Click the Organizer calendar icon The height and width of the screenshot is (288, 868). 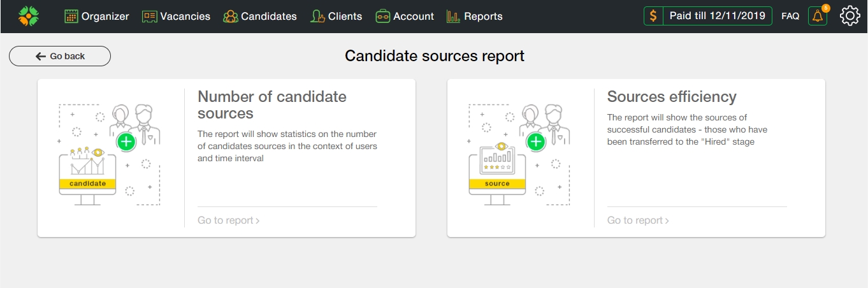[71, 17]
